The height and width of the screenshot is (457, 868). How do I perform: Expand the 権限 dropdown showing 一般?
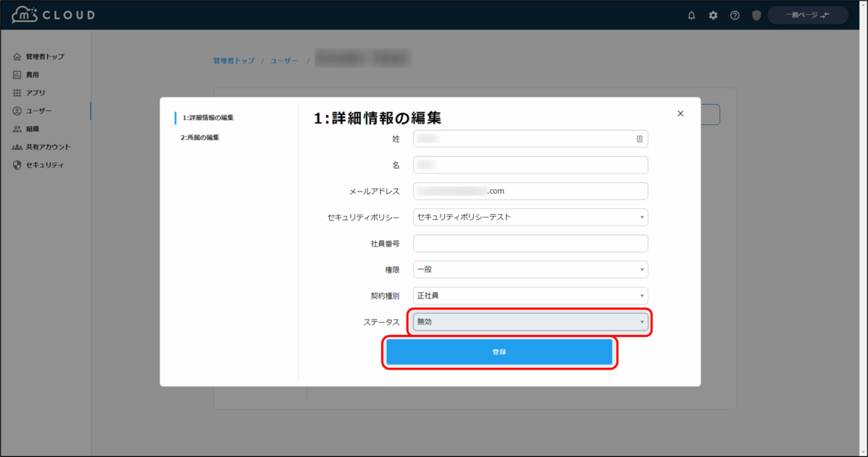point(529,269)
